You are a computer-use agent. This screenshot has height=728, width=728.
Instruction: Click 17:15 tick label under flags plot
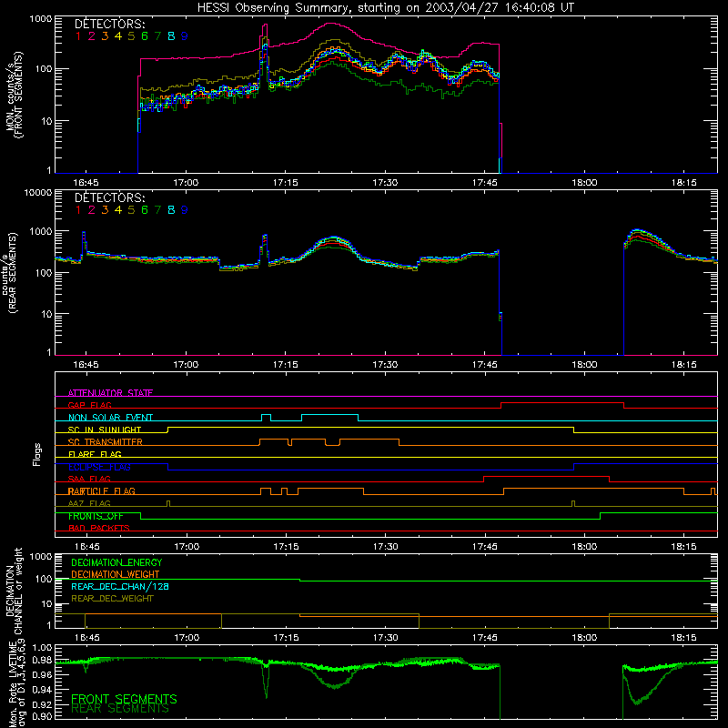286,547
